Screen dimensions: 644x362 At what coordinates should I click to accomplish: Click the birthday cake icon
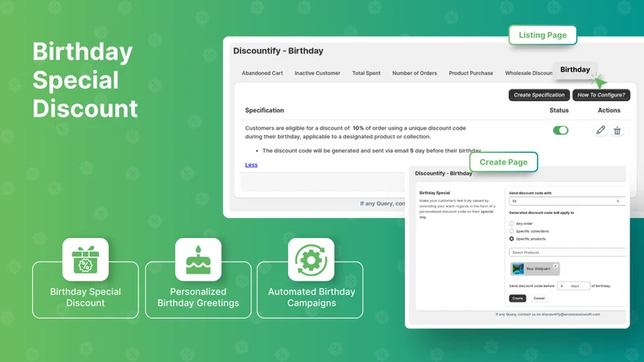[198, 260]
